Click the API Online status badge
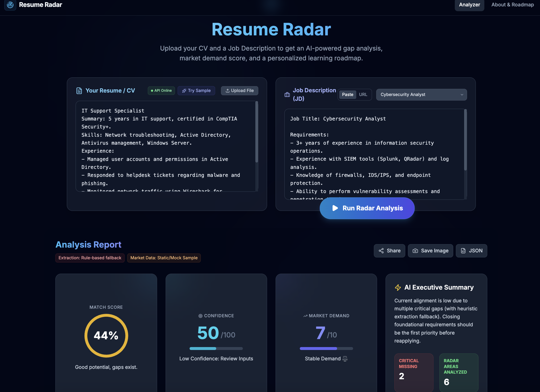 click(161, 91)
